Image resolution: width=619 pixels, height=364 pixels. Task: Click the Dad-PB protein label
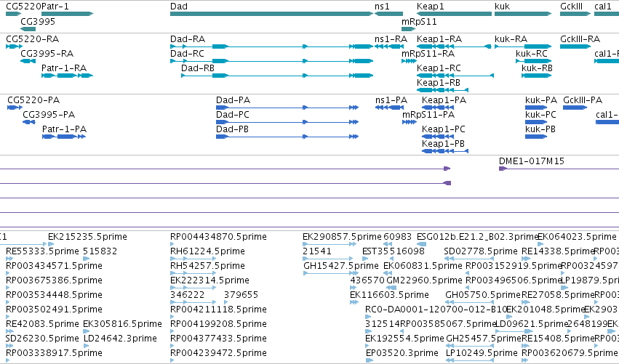[232, 129]
